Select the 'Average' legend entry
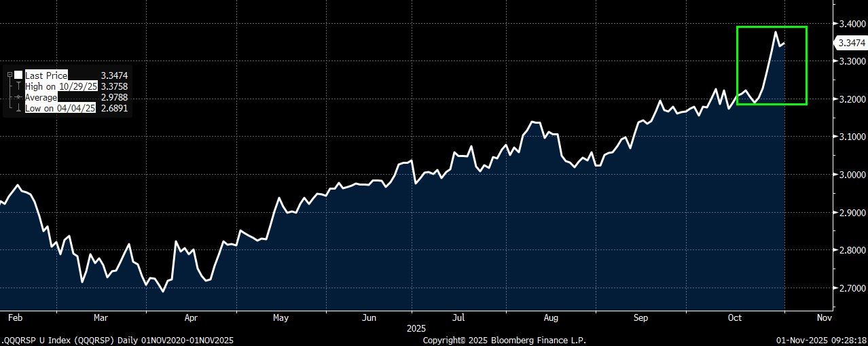The height and width of the screenshot is (346, 868). coord(41,97)
